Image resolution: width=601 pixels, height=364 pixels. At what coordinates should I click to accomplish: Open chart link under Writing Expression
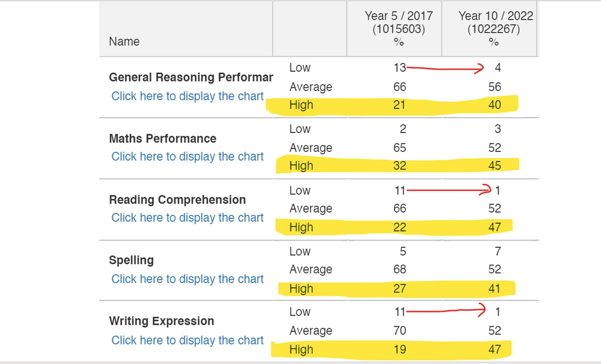point(187,340)
